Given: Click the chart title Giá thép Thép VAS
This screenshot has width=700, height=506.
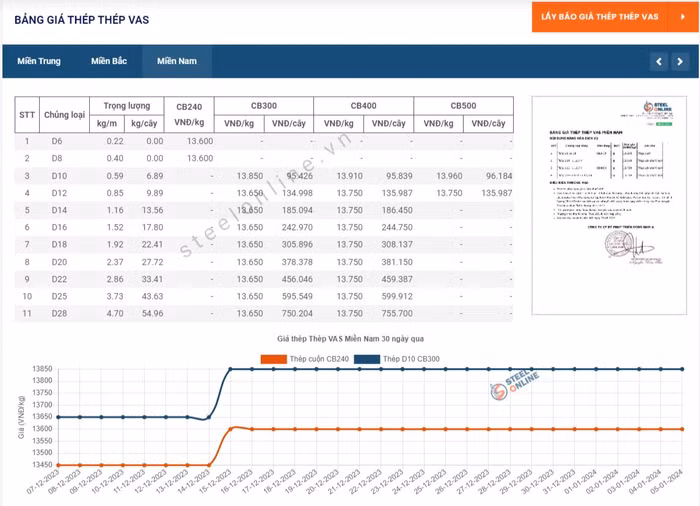Looking at the screenshot, I should [349, 342].
